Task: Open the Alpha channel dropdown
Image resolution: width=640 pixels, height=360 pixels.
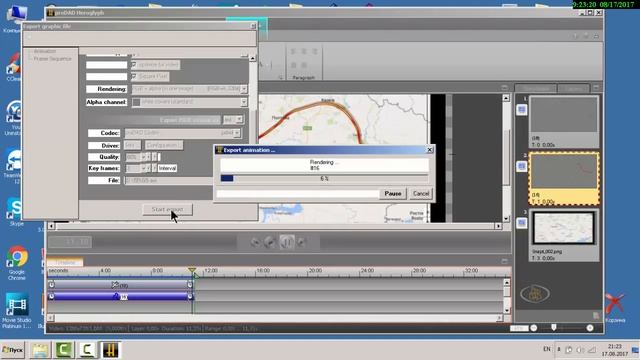Action: (x=244, y=102)
